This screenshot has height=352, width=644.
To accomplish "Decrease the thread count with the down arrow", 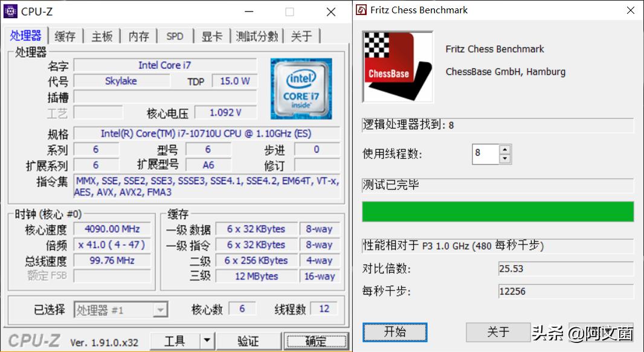I will [x=506, y=158].
